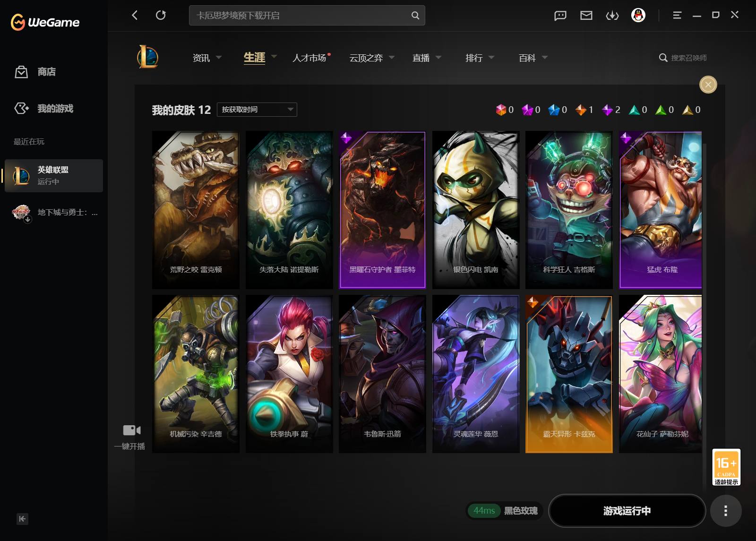Switch to the 生涯 tab
Screen dimensions: 756x541
254,58
